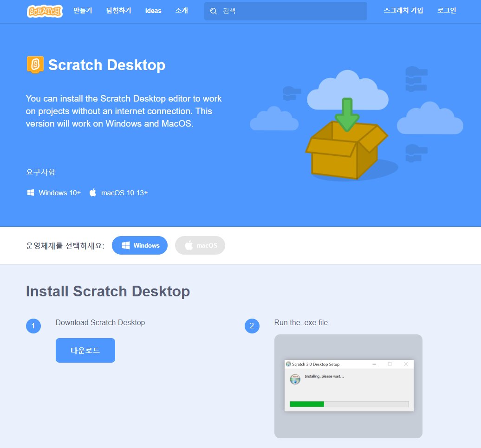Open the 탐험하기 navigation item
481x448 pixels.
[119, 11]
